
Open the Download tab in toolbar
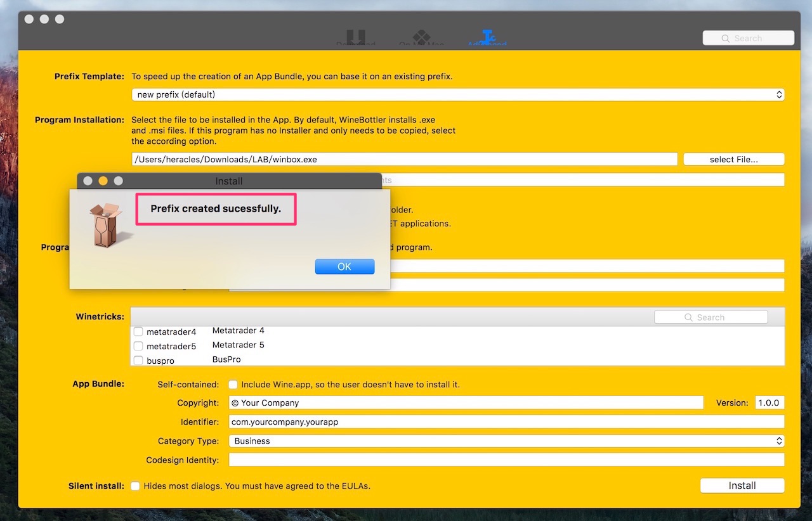point(356,38)
